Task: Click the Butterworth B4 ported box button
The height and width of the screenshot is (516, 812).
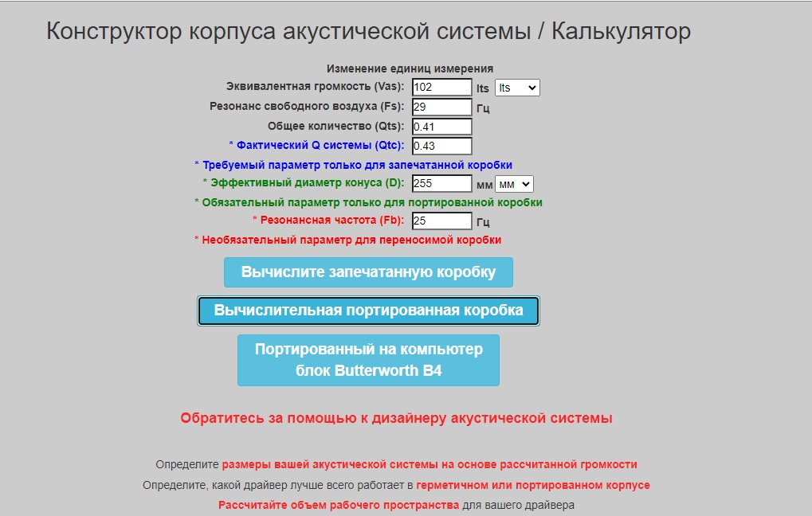Action: (x=368, y=360)
